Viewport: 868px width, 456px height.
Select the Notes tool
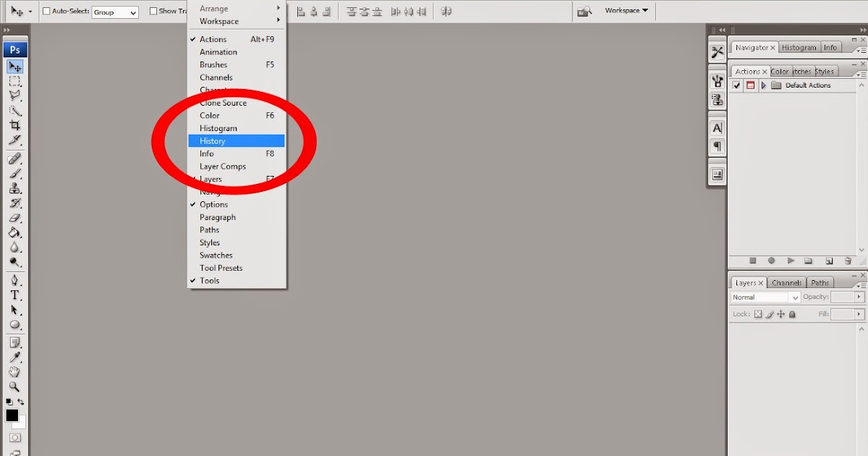(15, 342)
